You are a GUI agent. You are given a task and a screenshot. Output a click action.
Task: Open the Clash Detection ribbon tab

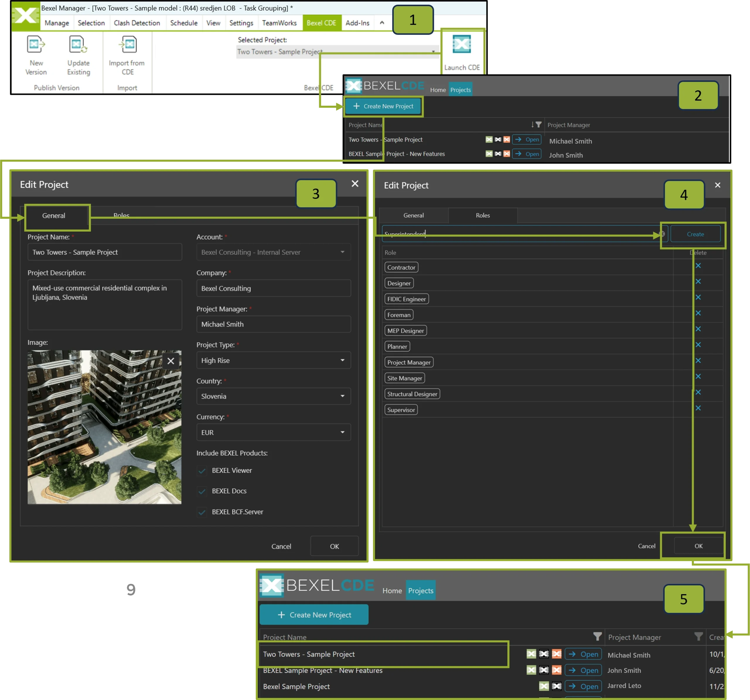pyautogui.click(x=137, y=23)
